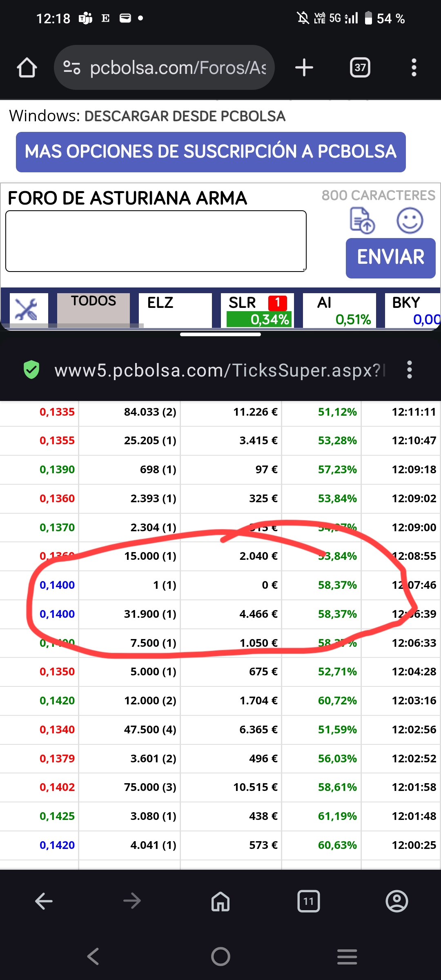Tap the Android back navigation button
The width and height of the screenshot is (441, 980).
tap(94, 956)
